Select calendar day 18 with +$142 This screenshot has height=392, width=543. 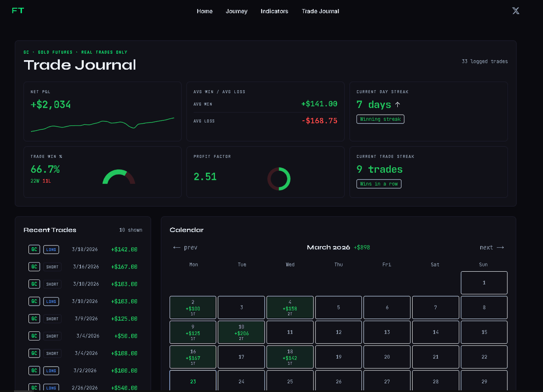click(290, 357)
